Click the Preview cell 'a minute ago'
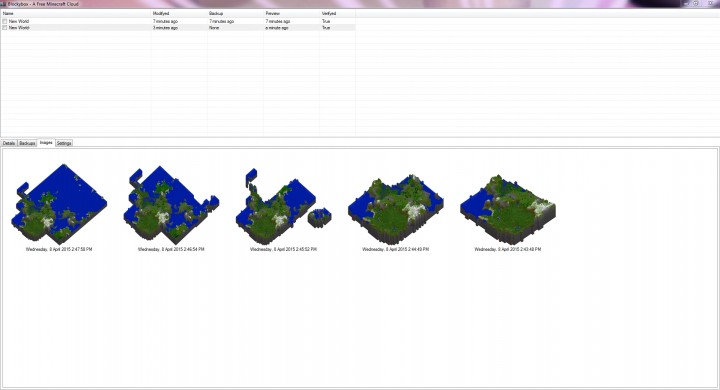 point(277,28)
